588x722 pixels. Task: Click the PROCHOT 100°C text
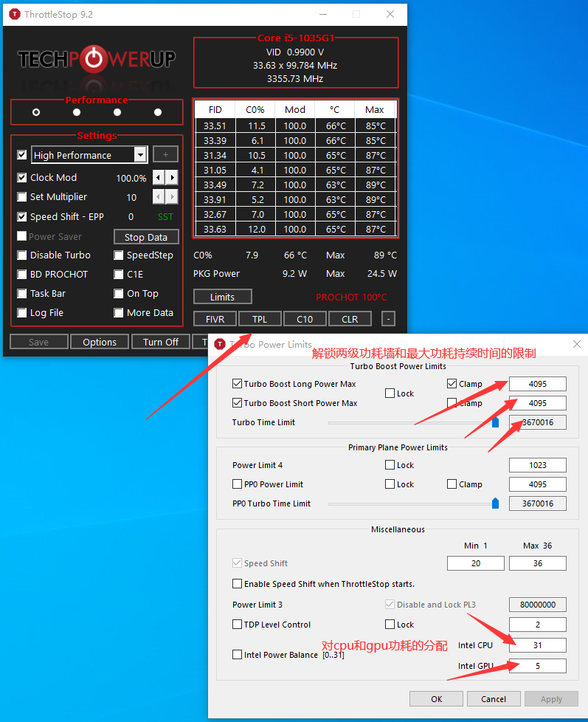(x=351, y=298)
